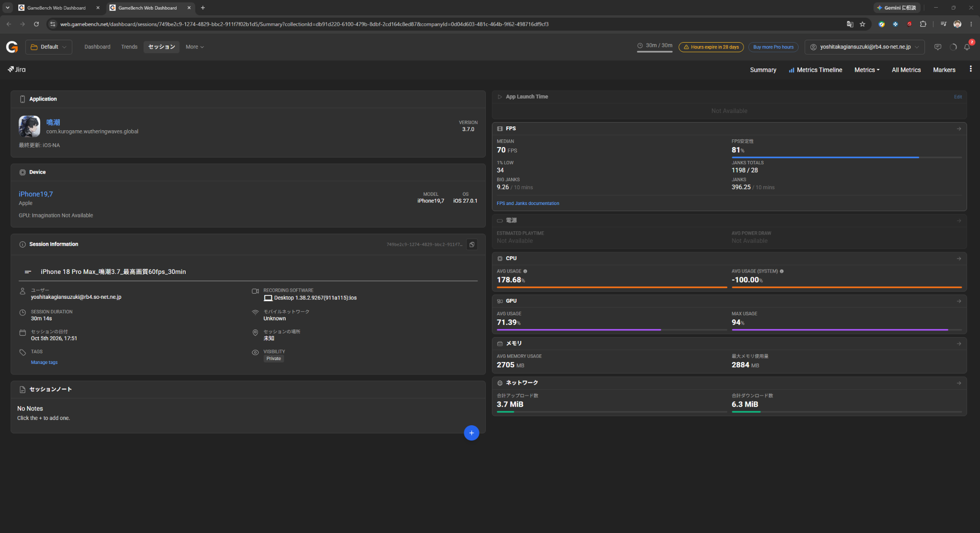
Task: Click the Jira integration icon
Action: (17, 69)
